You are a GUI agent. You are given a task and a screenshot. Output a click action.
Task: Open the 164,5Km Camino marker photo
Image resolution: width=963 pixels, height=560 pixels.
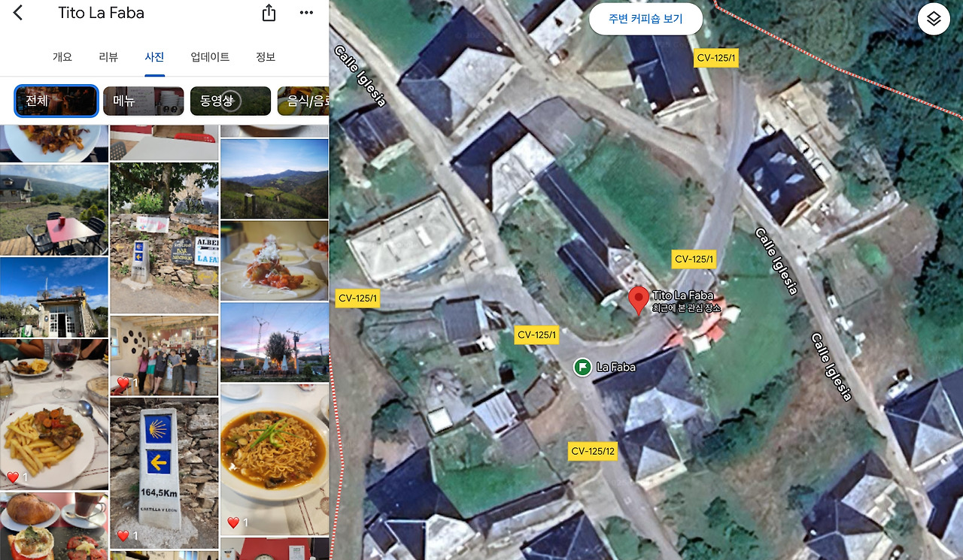pyautogui.click(x=165, y=473)
